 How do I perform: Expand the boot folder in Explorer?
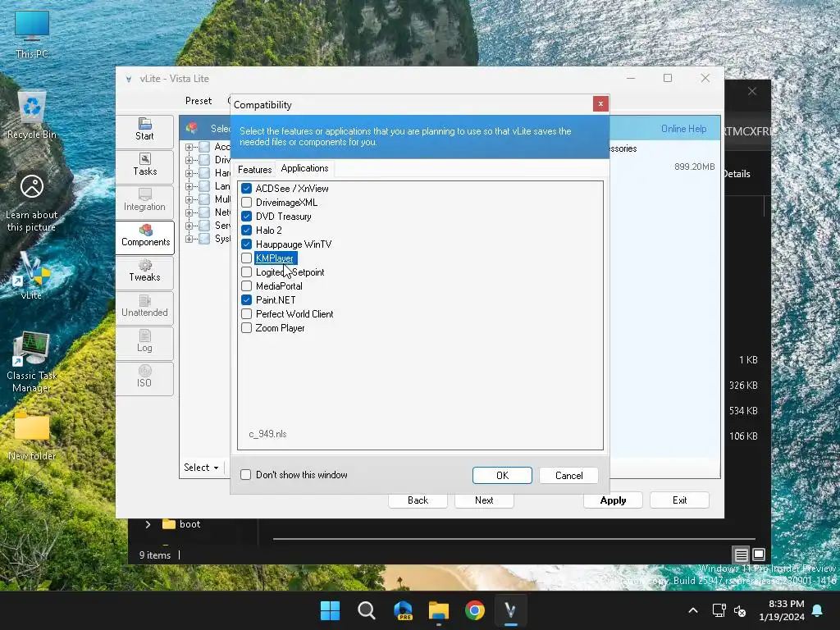click(x=148, y=524)
